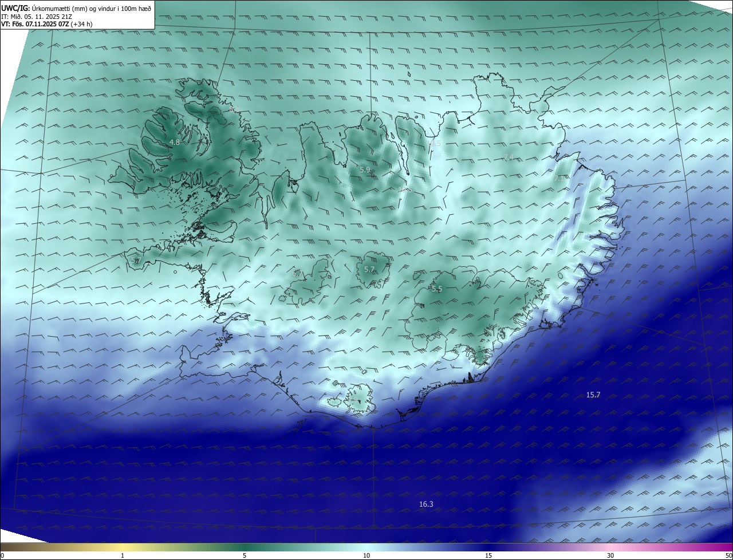The image size is (733, 560).
Task: Click the precipitable water color scale bar
Action: [x=366, y=547]
